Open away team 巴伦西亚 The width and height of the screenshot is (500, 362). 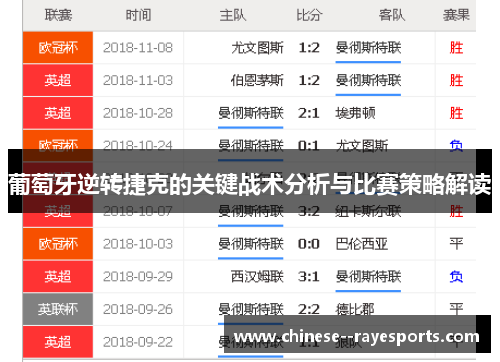[x=362, y=244]
